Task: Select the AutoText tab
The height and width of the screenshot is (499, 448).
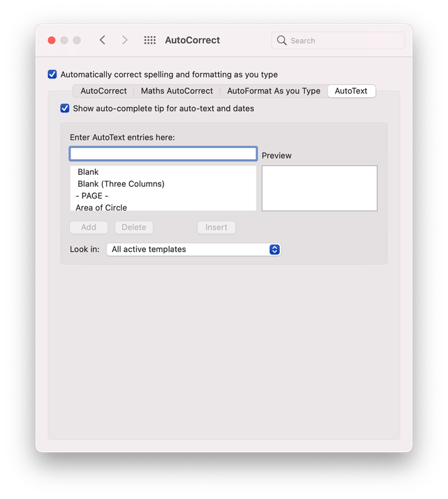Action: click(x=351, y=91)
